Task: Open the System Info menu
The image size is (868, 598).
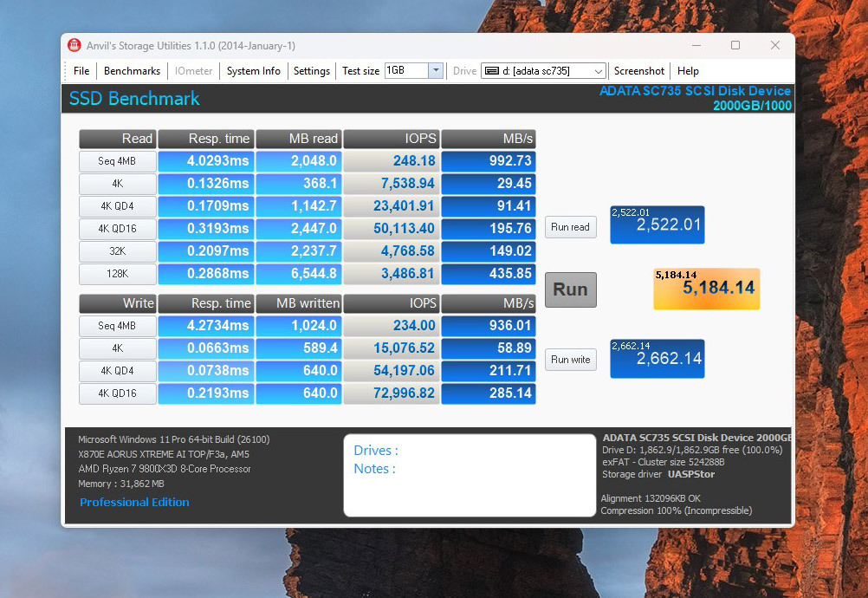Action: [x=253, y=71]
